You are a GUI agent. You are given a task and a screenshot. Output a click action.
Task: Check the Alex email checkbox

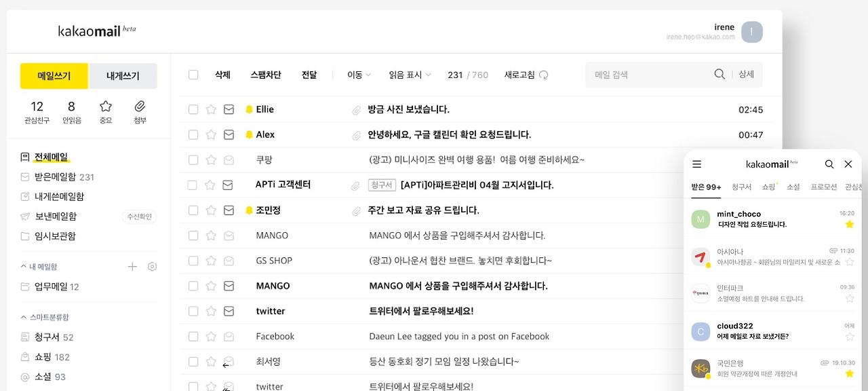click(193, 134)
